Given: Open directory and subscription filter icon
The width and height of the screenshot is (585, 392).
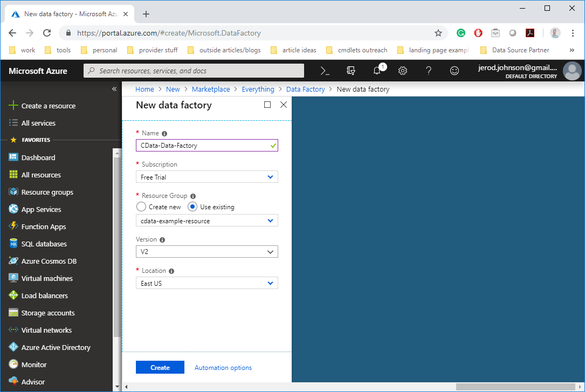Looking at the screenshot, I should coord(350,71).
